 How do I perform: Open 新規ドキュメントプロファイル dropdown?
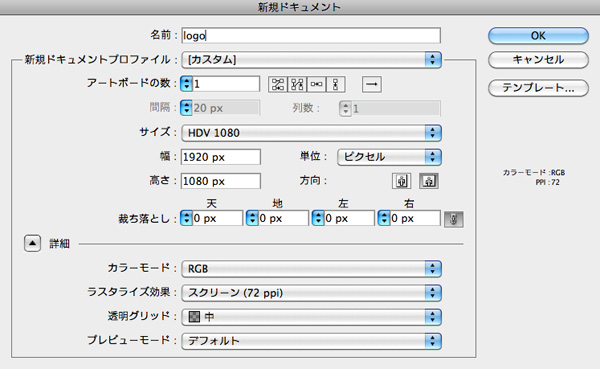[311, 60]
